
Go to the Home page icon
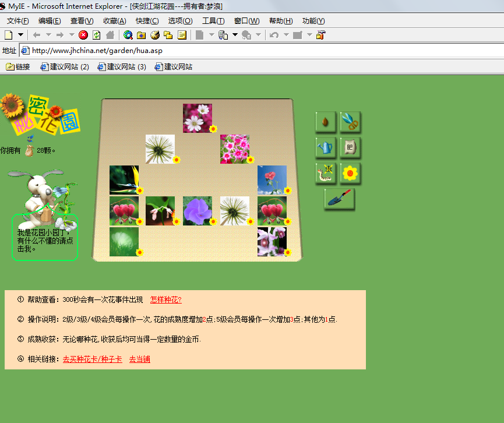pos(110,35)
